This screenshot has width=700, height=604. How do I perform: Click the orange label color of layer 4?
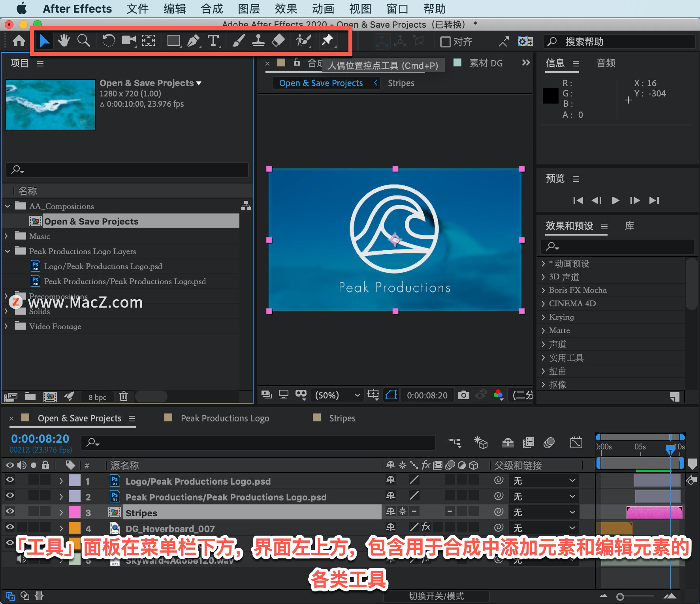(75, 528)
